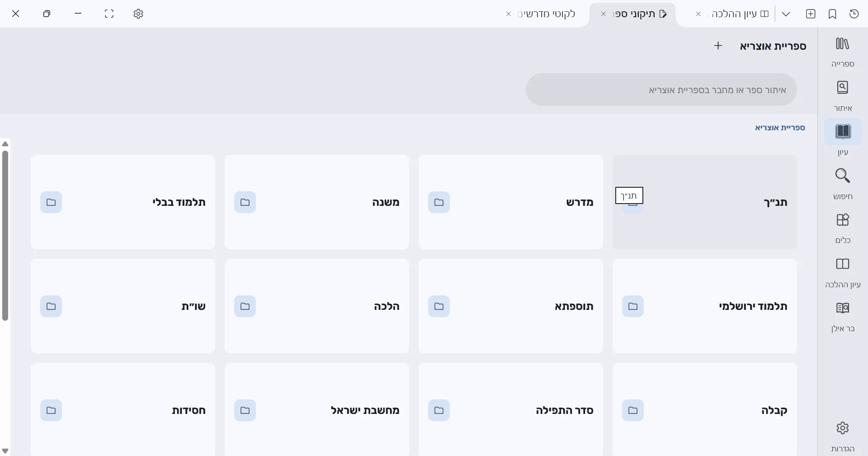Click the scrollbar down arrow
Viewport: 868px width, 456px height.
tap(5, 451)
